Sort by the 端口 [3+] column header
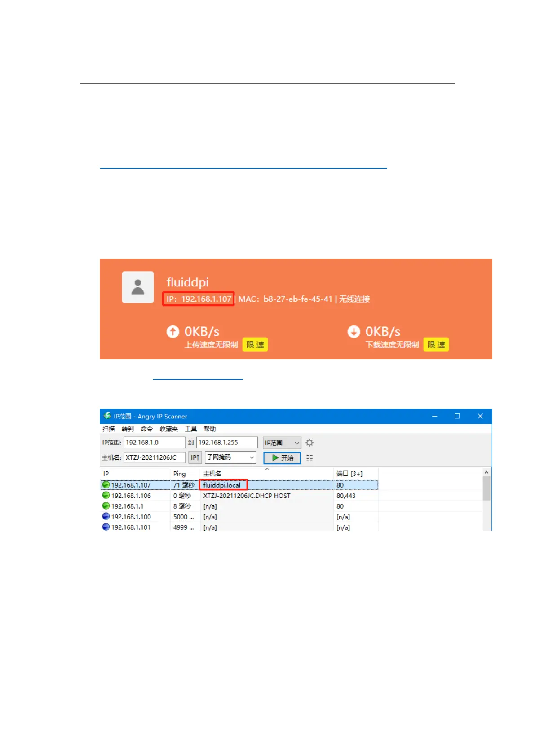This screenshot has height=756, width=535. (356, 473)
